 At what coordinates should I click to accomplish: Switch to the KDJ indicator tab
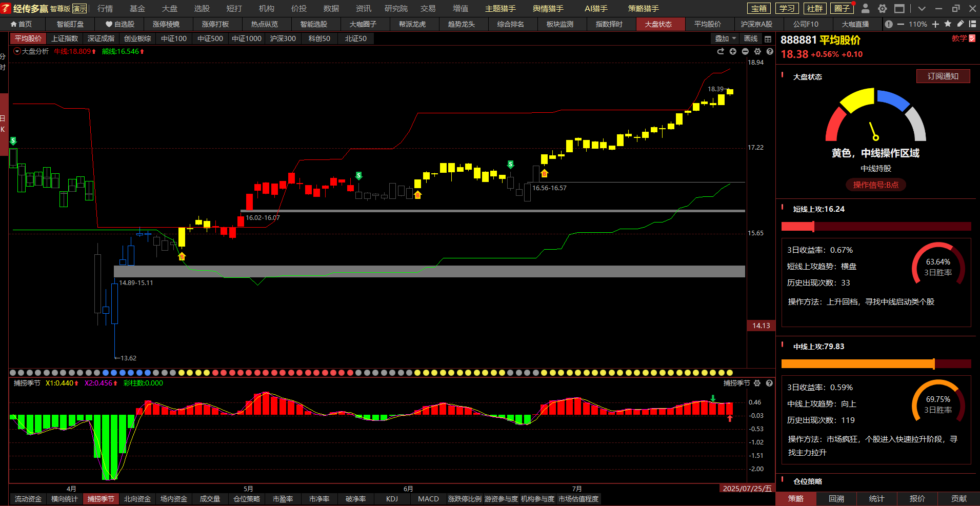(392, 499)
